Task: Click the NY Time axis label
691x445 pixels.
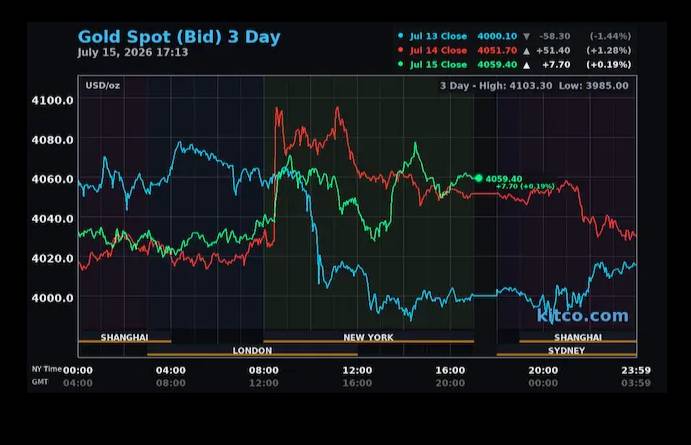Action: click(x=46, y=369)
